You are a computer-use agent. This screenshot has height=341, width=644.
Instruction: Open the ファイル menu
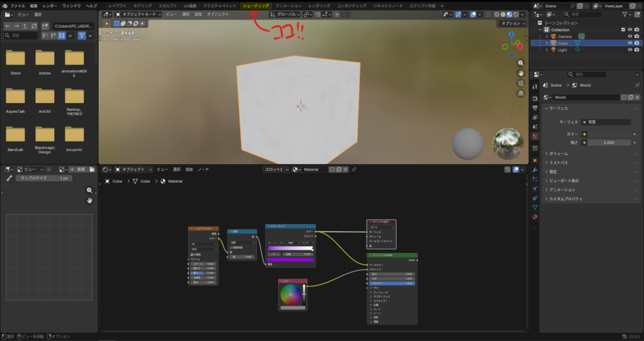click(x=18, y=6)
